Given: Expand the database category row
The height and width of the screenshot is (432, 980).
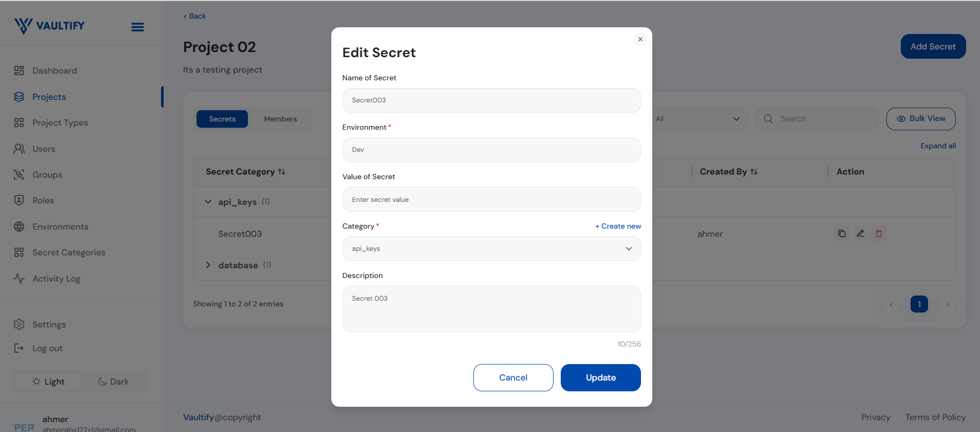Looking at the screenshot, I should 208,265.
